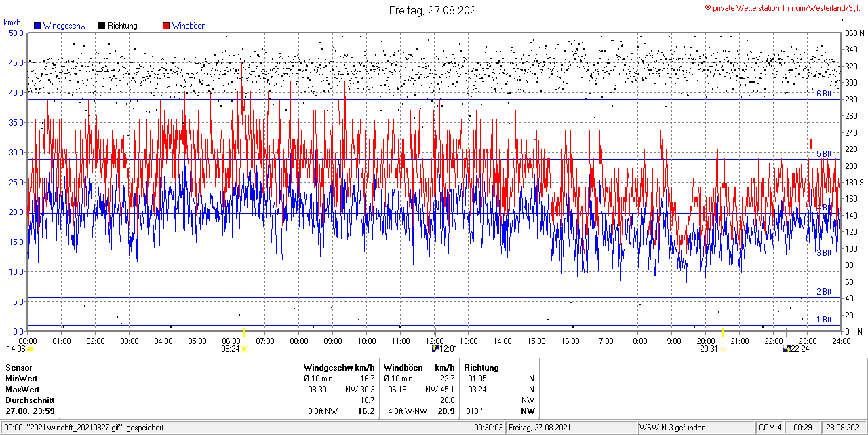The height and width of the screenshot is (435, 868).
Task: Click the sunrise icon at 06:24
Action: 244,349
